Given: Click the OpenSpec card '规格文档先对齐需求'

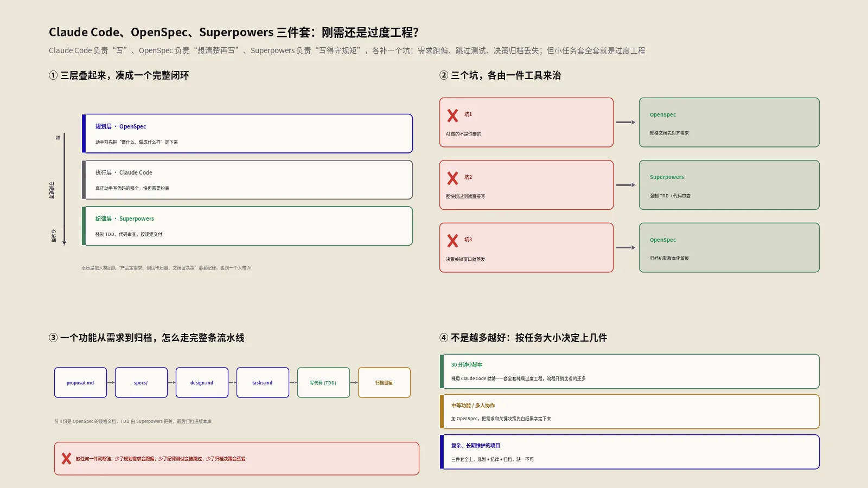Looking at the screenshot, I should [729, 123].
